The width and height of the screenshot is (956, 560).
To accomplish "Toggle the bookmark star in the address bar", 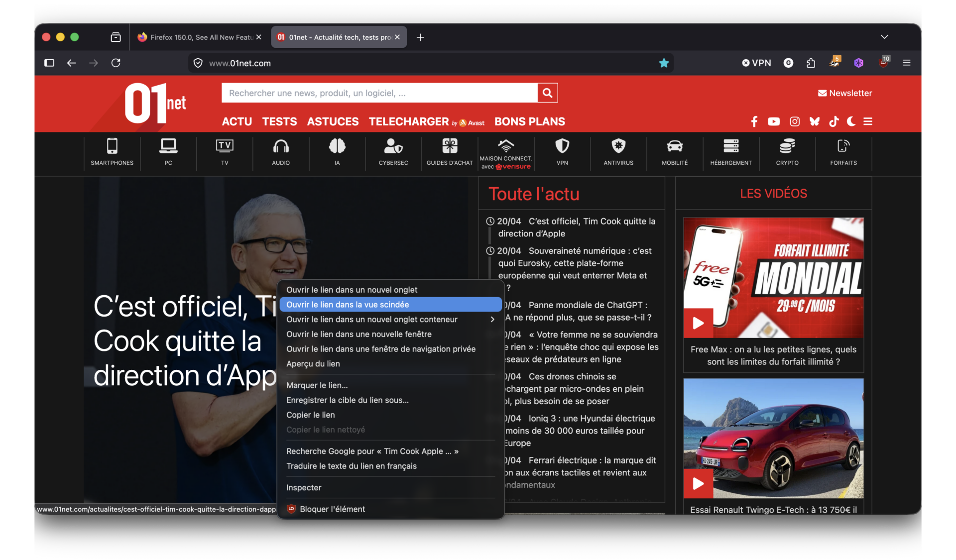I will [x=664, y=63].
